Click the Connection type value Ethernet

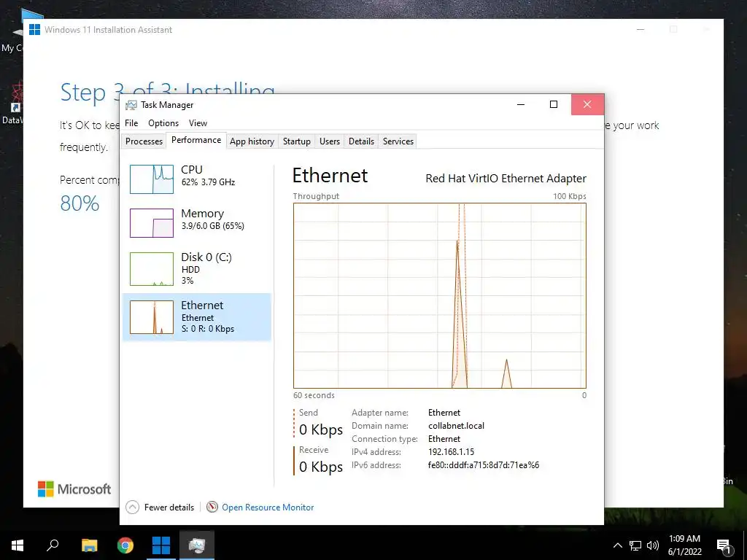tap(444, 439)
